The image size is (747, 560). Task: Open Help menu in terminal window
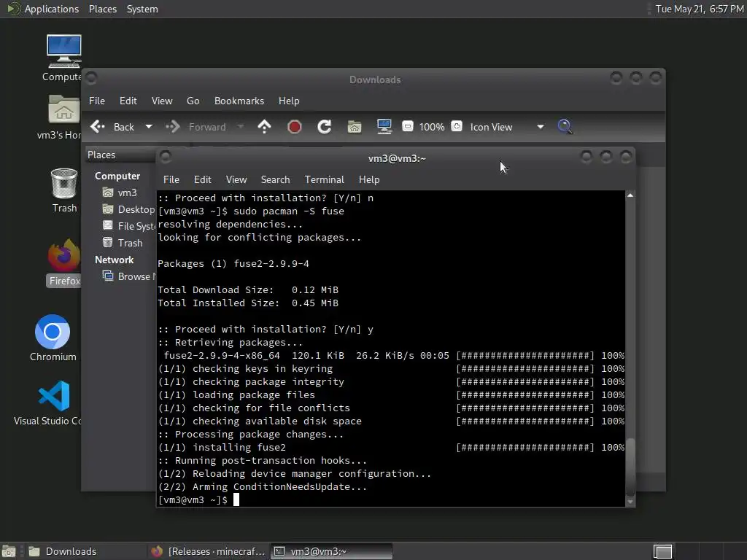369,179
